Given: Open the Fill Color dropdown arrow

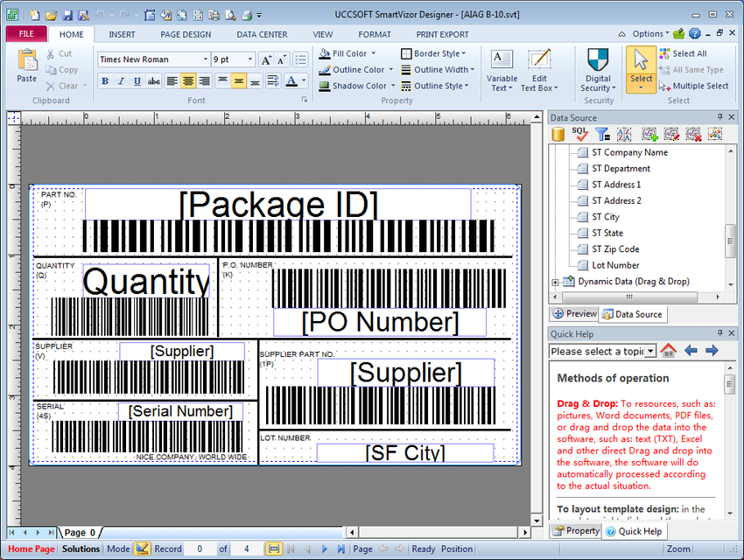Looking at the screenshot, I should [374, 53].
